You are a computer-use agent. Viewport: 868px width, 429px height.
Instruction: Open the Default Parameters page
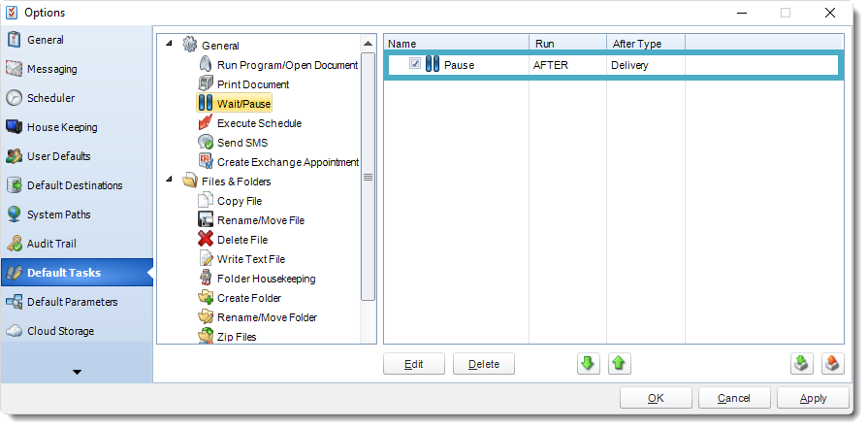tap(77, 302)
